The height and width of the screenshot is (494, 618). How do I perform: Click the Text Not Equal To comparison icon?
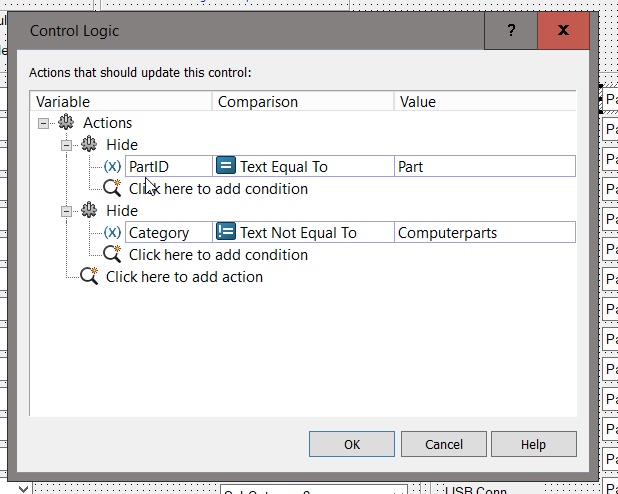[x=226, y=232]
